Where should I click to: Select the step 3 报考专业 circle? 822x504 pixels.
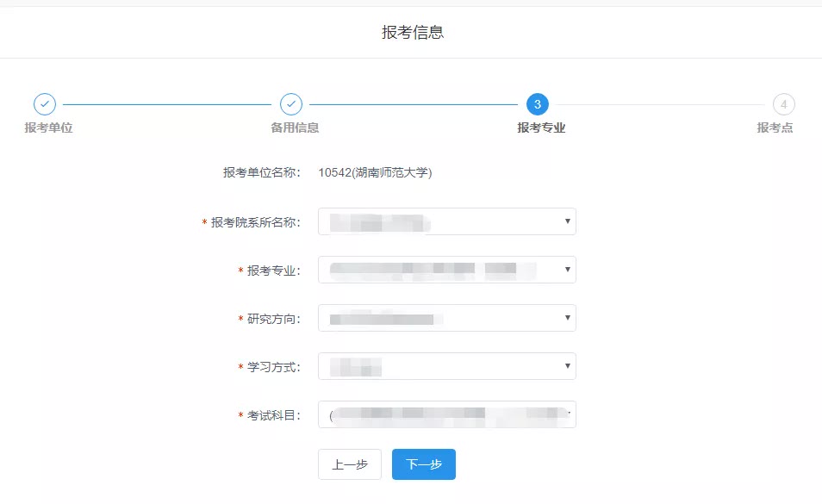coord(538,104)
